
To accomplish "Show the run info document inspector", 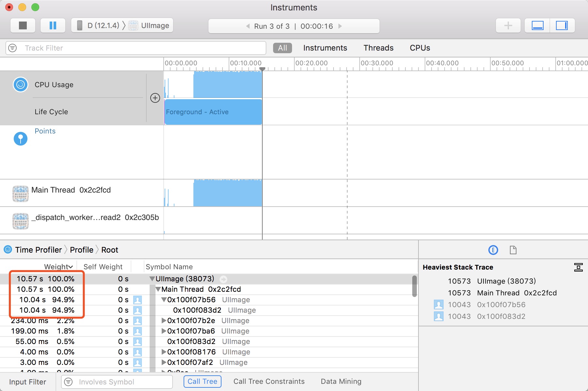I will [513, 250].
